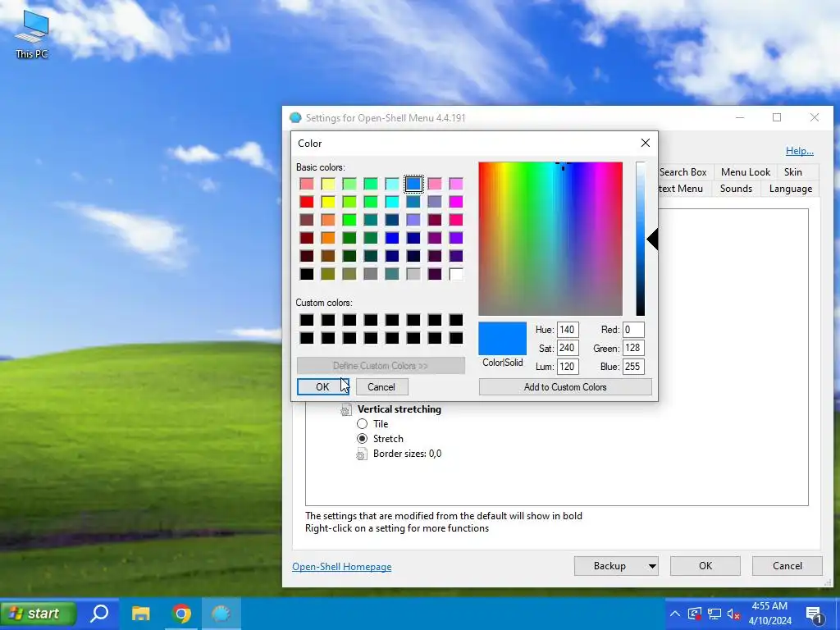Click Open-Shell shell icon in taskbar

point(221,614)
